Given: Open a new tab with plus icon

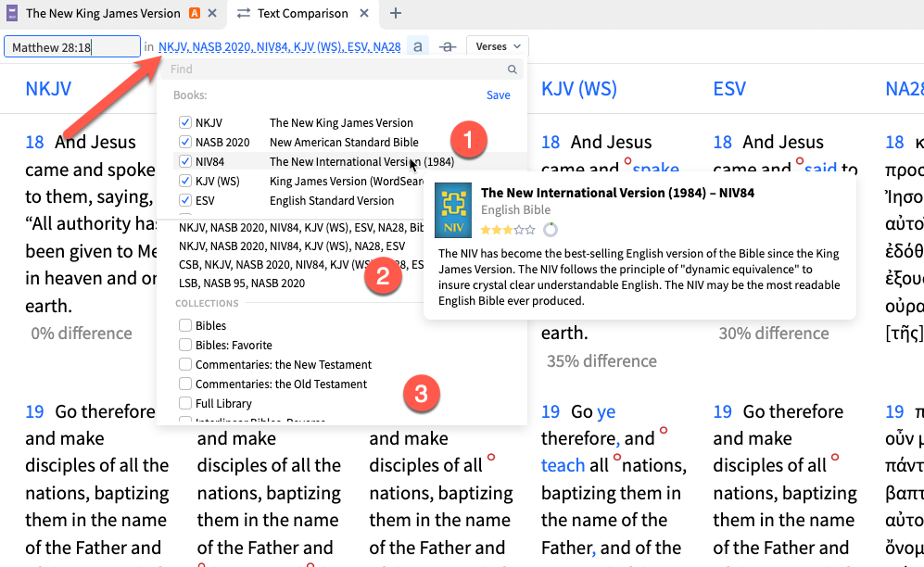Looking at the screenshot, I should 396,13.
